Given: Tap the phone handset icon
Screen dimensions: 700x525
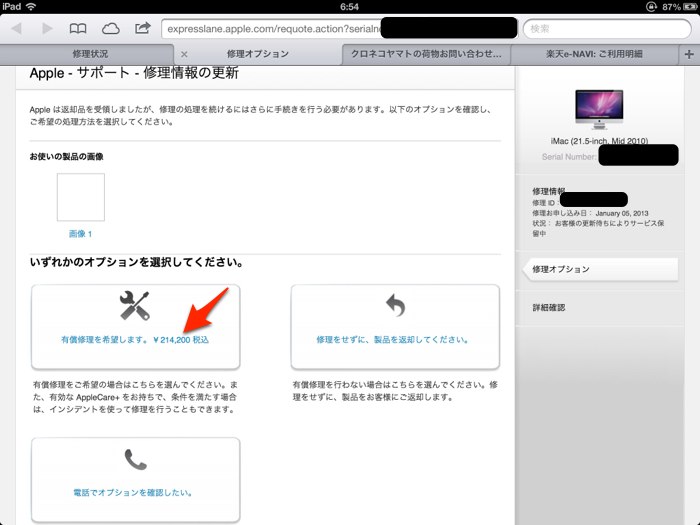Looking at the screenshot, I should 135,460.
